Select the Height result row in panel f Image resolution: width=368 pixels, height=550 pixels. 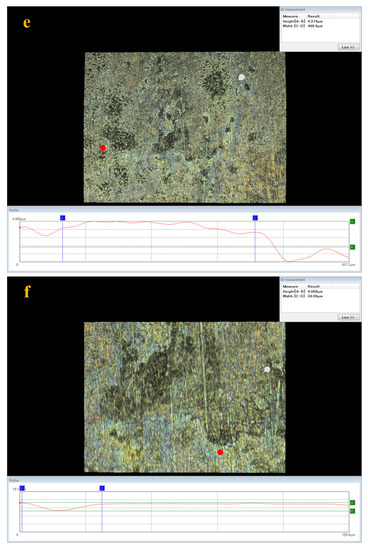(x=321, y=291)
